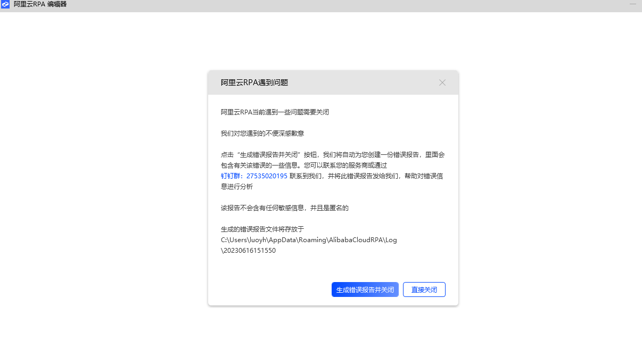Click the text 我们对您遇到的不便深感歉意
This screenshot has width=642, height=364.
[262, 133]
